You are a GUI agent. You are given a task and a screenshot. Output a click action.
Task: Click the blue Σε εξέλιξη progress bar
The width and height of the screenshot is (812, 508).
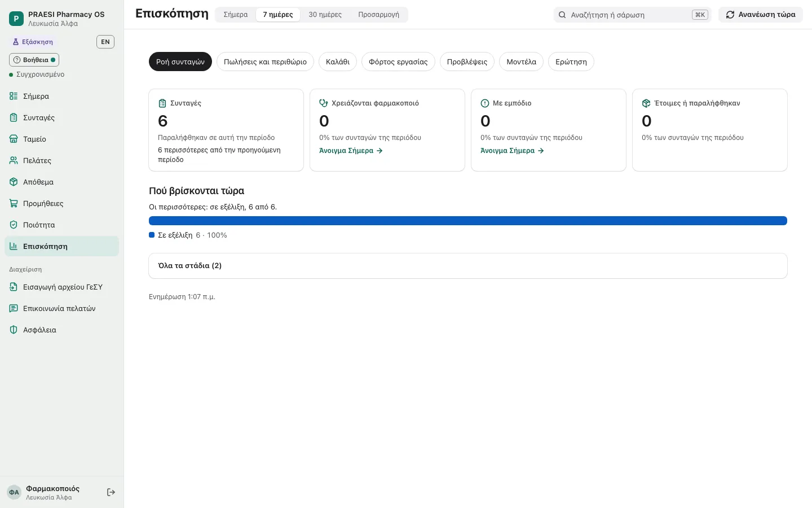tap(468, 221)
